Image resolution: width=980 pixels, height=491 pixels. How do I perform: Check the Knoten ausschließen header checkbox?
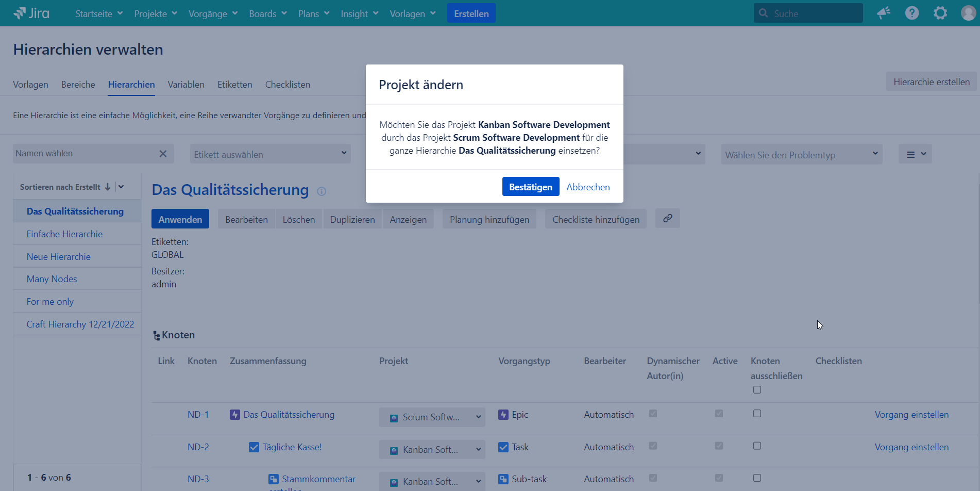point(757,390)
